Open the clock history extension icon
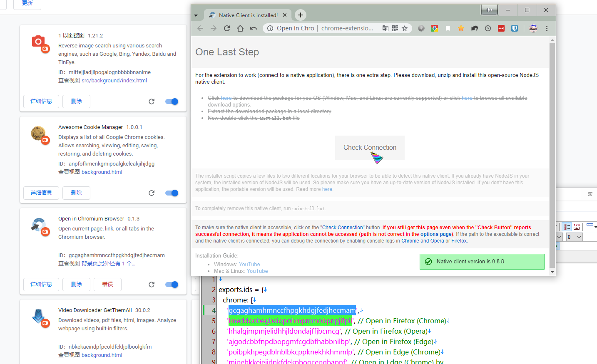 (488, 28)
